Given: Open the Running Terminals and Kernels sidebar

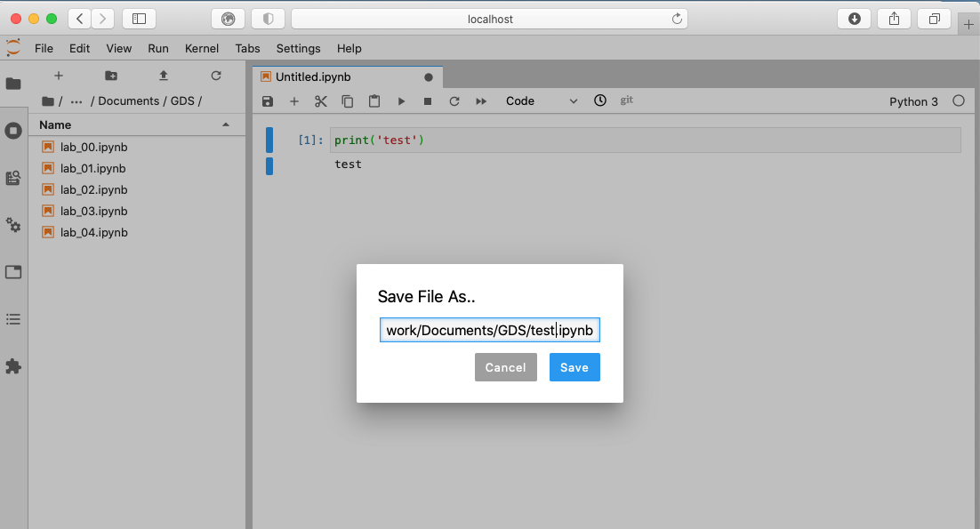Looking at the screenshot, I should [x=13, y=131].
